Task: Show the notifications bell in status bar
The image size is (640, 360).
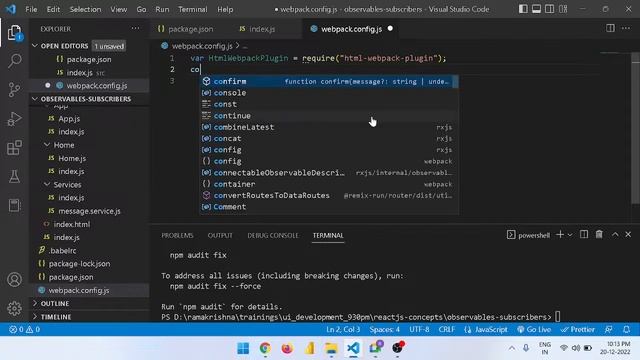Action: [627, 329]
